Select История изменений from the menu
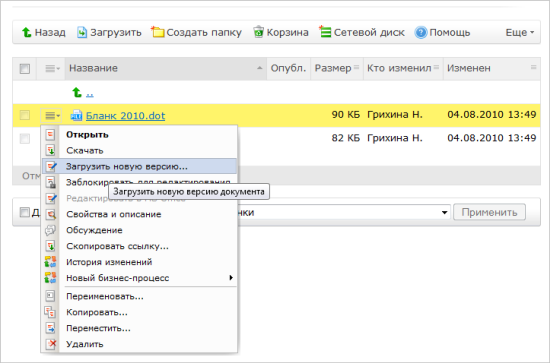Viewport: 550px width, 363px height. click(x=139, y=262)
